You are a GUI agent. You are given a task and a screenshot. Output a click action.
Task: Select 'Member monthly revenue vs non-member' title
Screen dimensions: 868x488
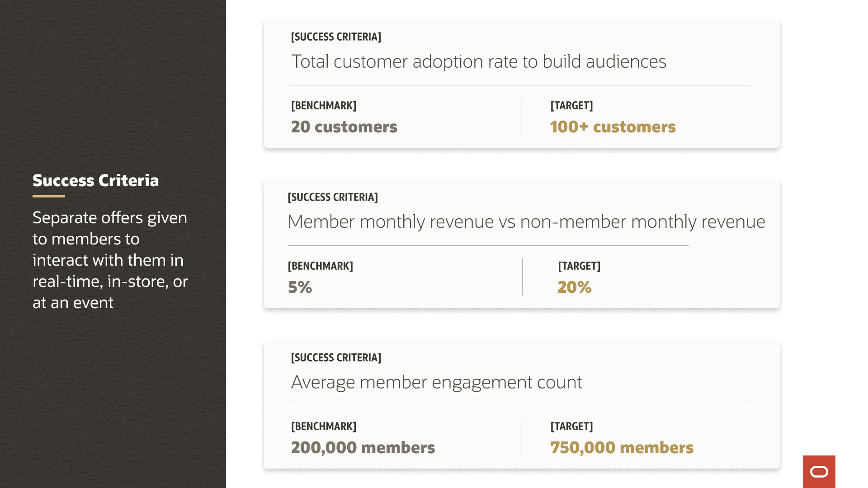pos(526,222)
